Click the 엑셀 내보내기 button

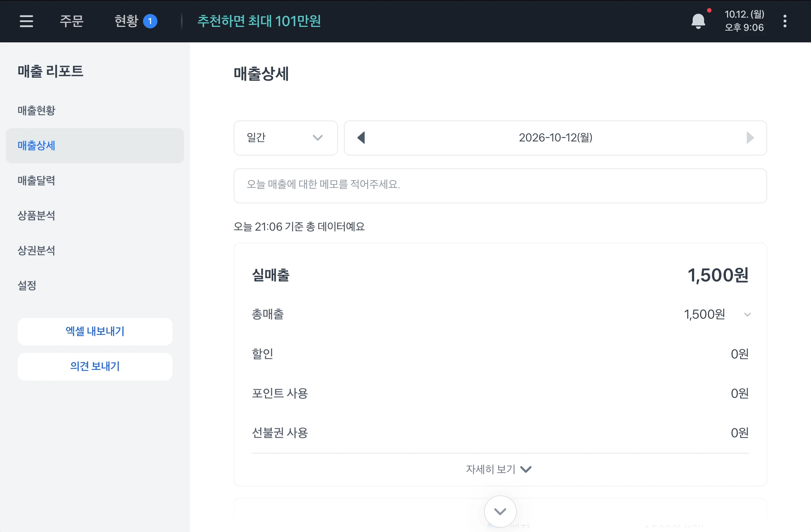pos(95,332)
